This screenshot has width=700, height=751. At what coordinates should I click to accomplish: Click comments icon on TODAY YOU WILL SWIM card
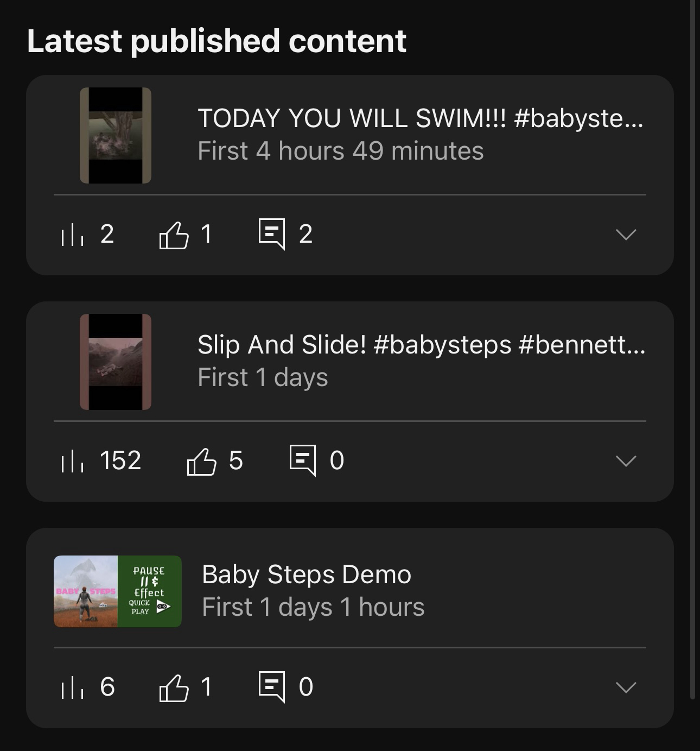tap(272, 234)
